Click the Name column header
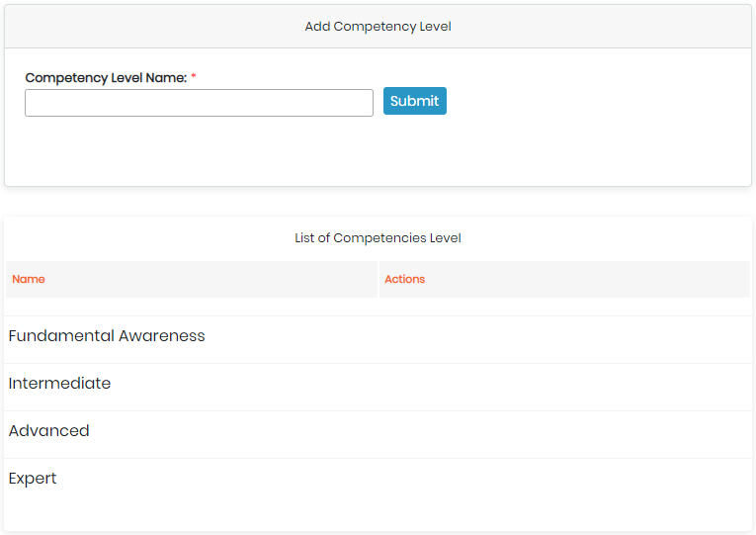The image size is (756, 535). coord(192,279)
